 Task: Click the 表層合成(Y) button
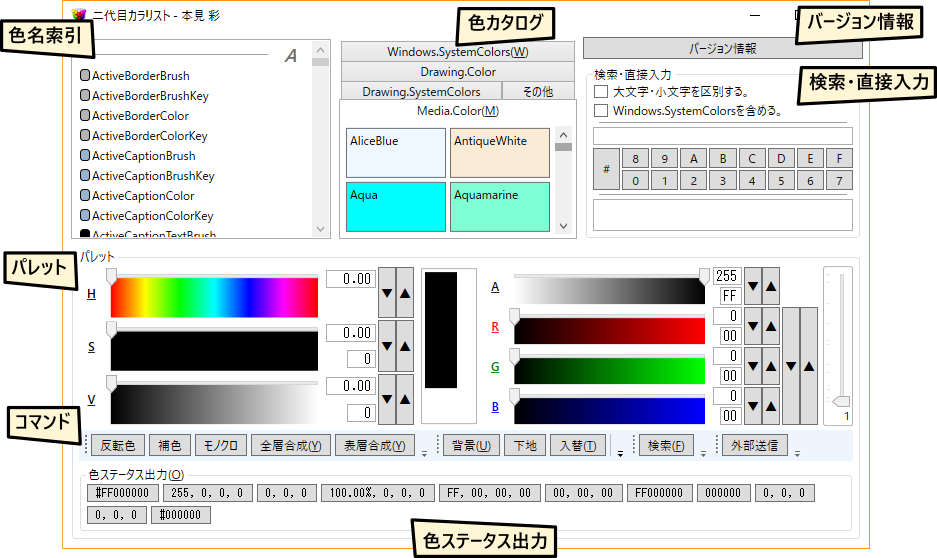coord(375,446)
